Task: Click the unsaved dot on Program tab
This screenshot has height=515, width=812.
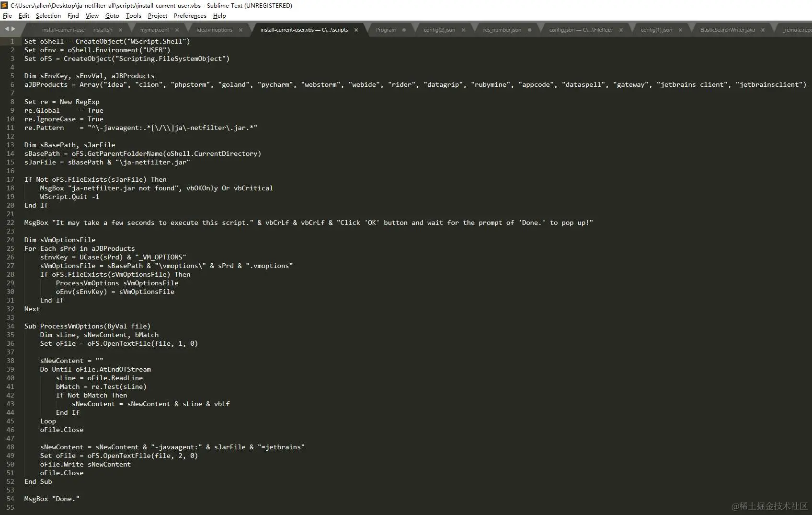Action: pyautogui.click(x=404, y=30)
